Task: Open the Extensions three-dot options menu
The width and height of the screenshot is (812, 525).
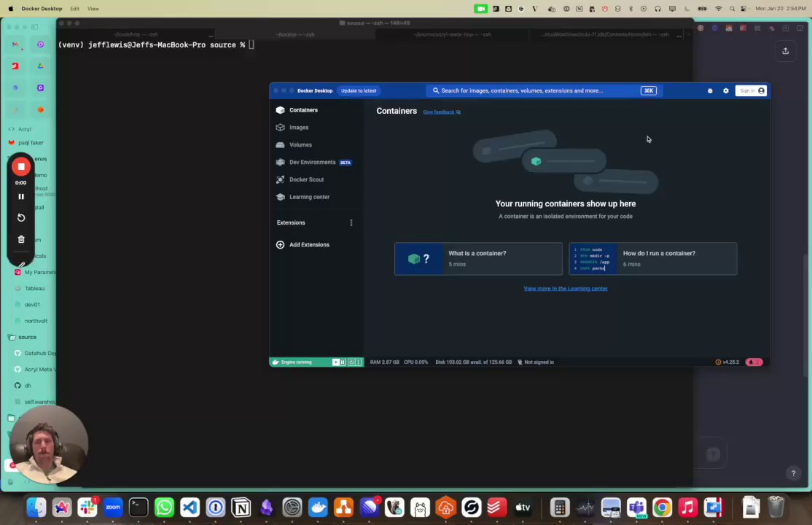Action: (351, 223)
